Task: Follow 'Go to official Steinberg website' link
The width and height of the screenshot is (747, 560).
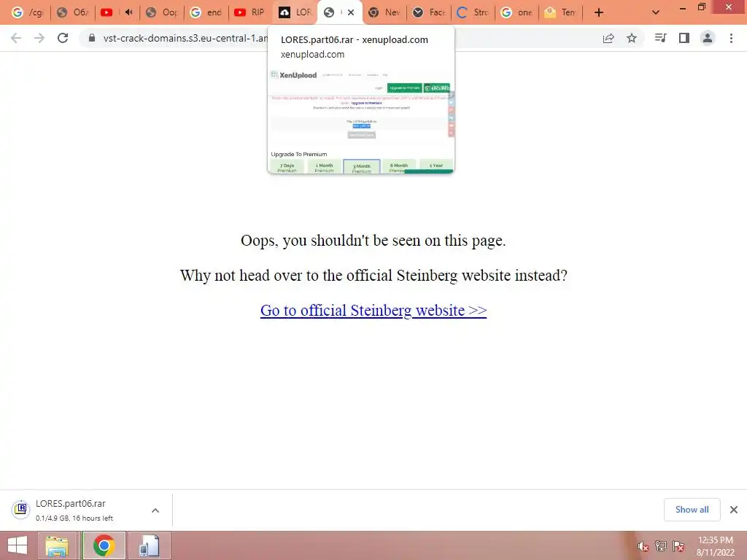Action: tap(373, 310)
